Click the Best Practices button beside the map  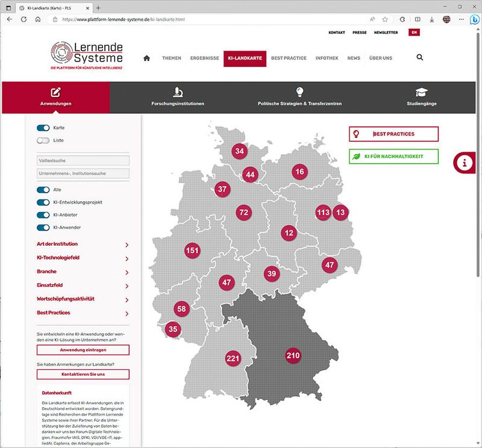394,134
